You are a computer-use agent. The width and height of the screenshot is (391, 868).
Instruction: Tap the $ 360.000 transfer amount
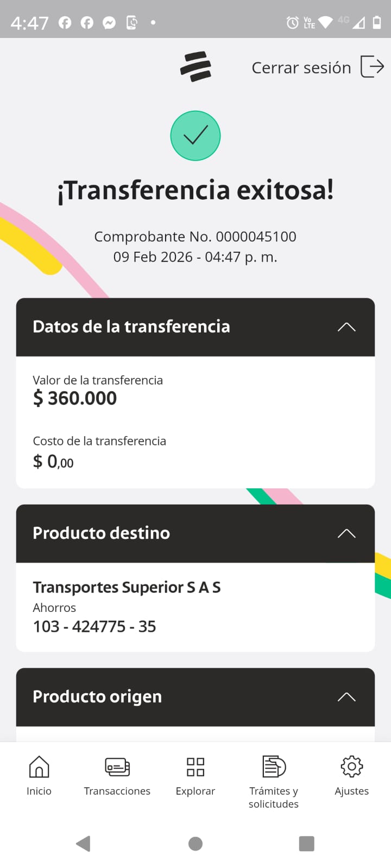[75, 398]
